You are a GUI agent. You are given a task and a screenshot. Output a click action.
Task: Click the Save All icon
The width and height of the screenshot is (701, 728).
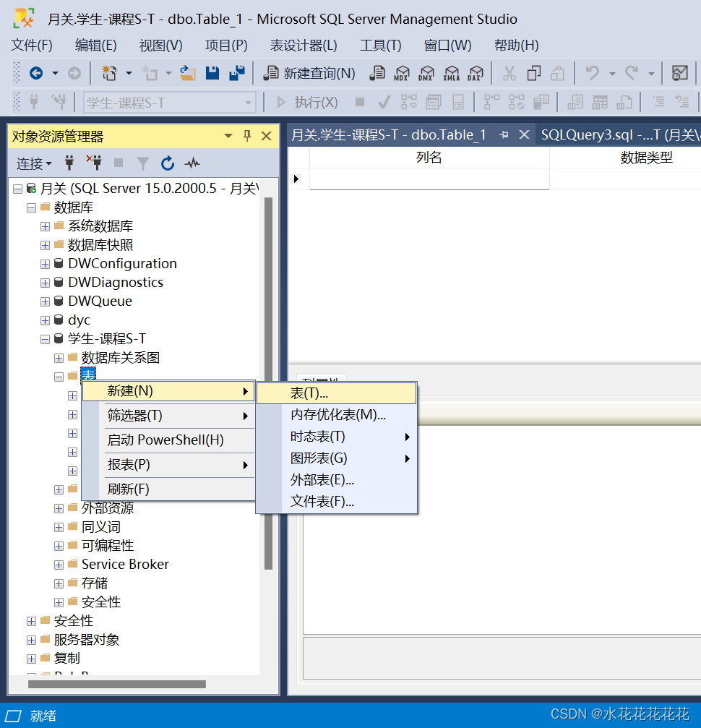tap(237, 73)
